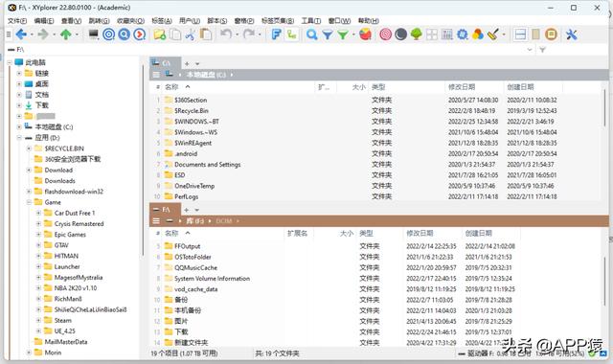Sort upper pane by 修改日期 column
The width and height of the screenshot is (613, 364).
coord(462,87)
